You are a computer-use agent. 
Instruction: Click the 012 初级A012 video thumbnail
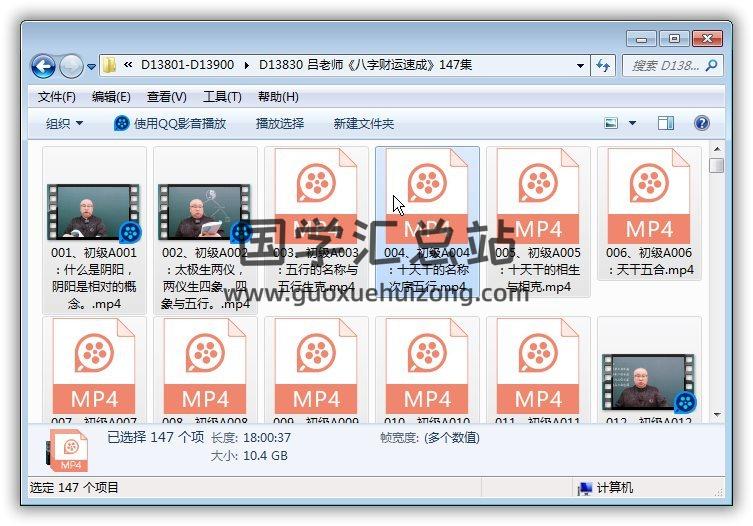[x=649, y=381]
